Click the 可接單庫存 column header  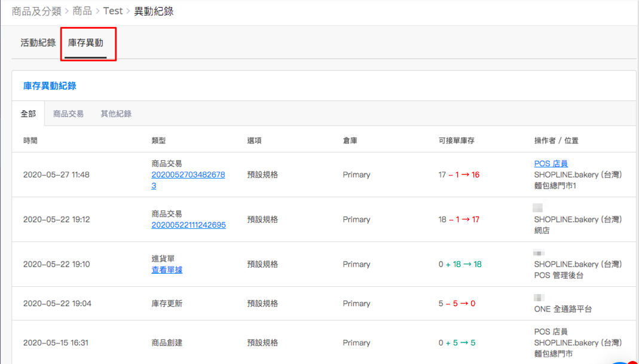[457, 140]
